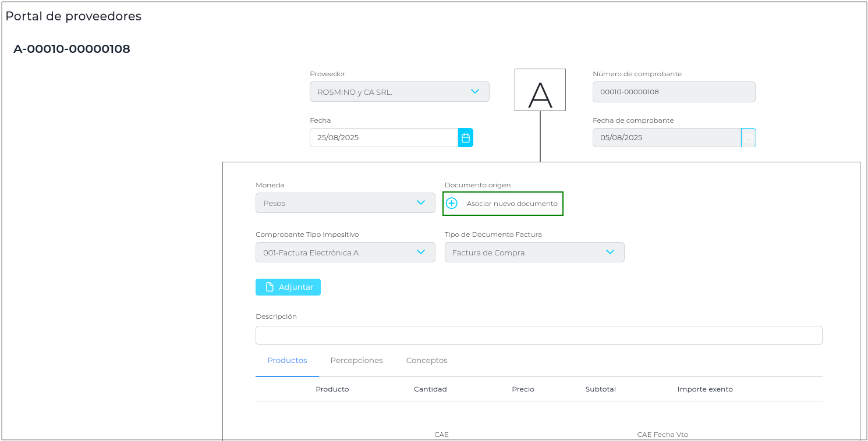Click the Adjuntar button
Viewport: 868px width, 441px height.
point(288,287)
